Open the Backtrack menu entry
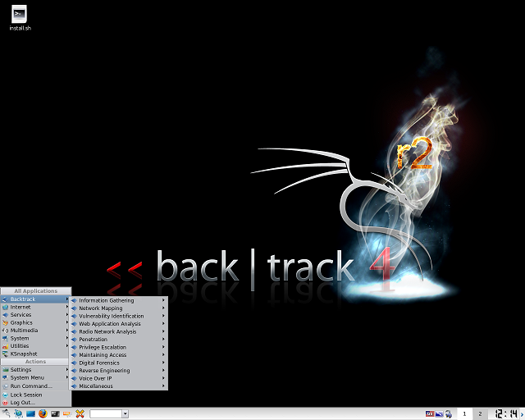525x420 pixels. point(35,299)
